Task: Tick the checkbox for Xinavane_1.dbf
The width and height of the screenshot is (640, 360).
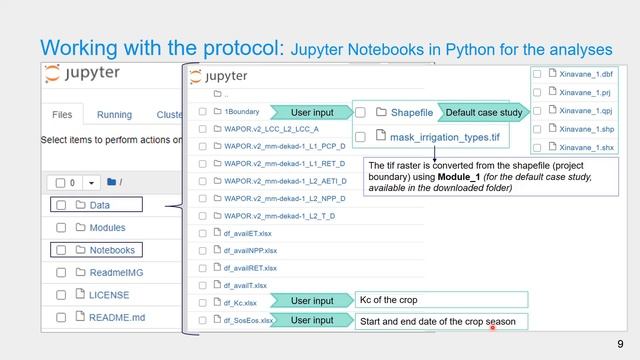Action: click(x=537, y=74)
